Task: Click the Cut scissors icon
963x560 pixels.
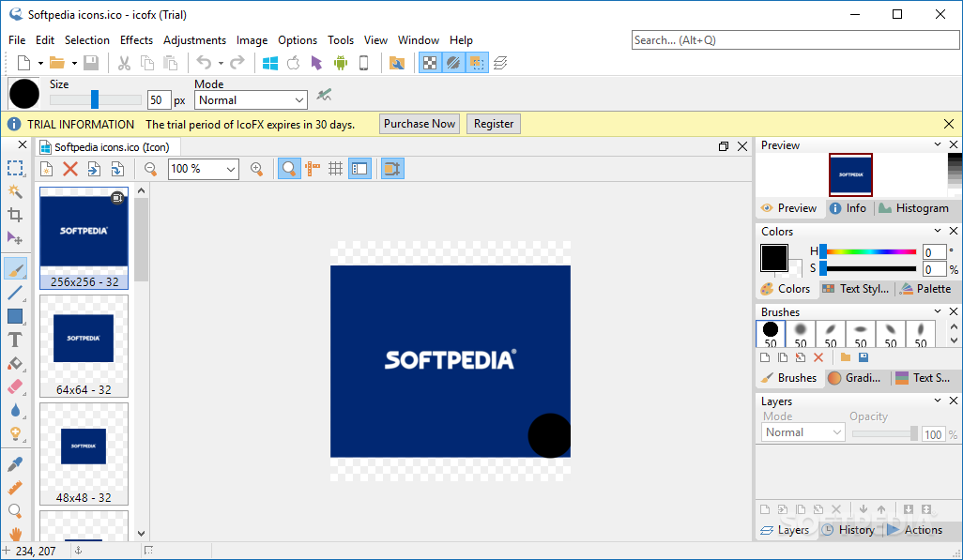Action: click(124, 63)
